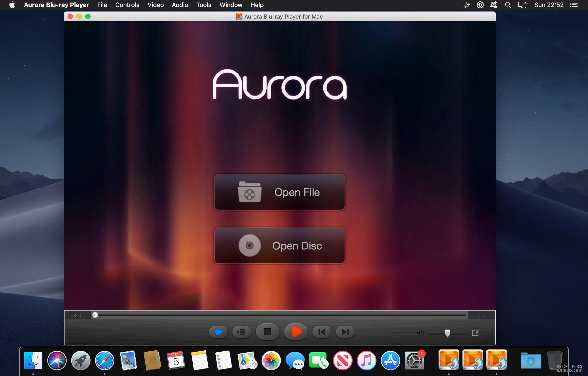This screenshot has height=376, width=588.
Task: Toggle fullscreen mode icon in player controls
Action: coord(475,333)
